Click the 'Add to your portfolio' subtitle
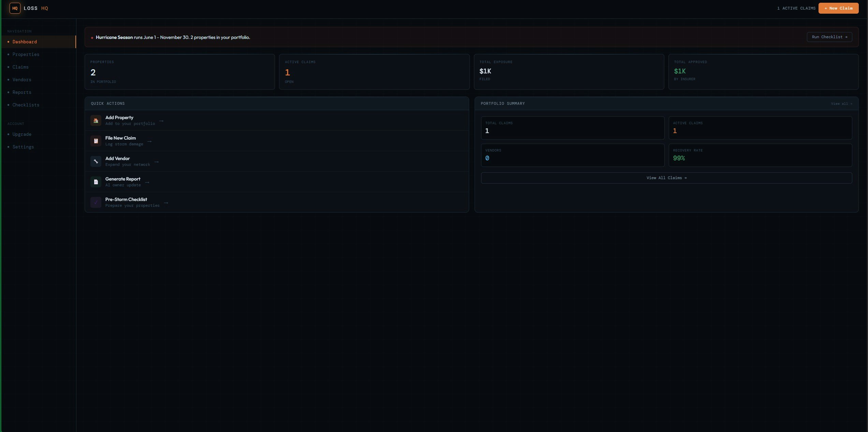This screenshot has height=432, width=868. (130, 124)
